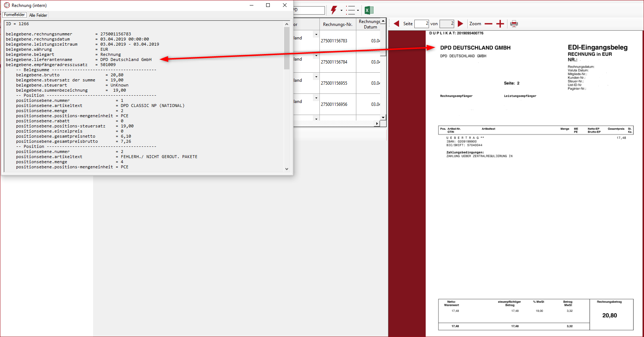The height and width of the screenshot is (337, 644).
Task: Zoom in with the red plus icon
Action: coord(500,24)
